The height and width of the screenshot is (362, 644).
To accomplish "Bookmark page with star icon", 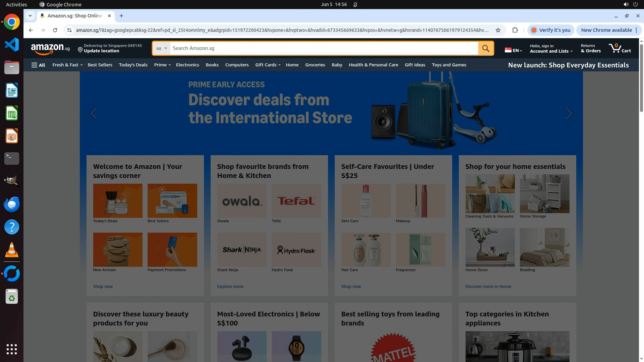I will tap(498, 30).
